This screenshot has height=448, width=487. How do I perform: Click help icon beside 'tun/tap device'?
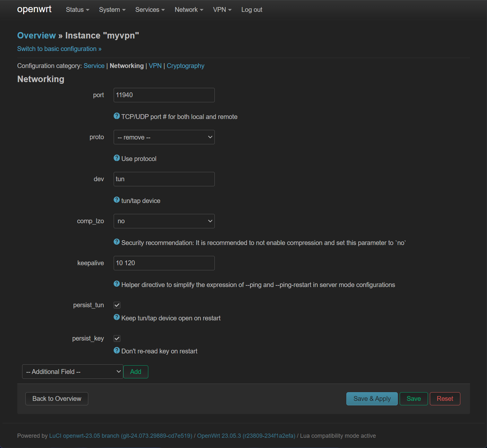click(117, 200)
